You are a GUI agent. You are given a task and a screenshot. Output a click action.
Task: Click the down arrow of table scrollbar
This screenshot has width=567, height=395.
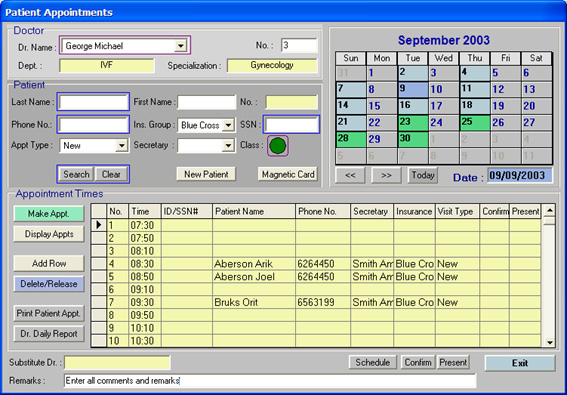550,342
